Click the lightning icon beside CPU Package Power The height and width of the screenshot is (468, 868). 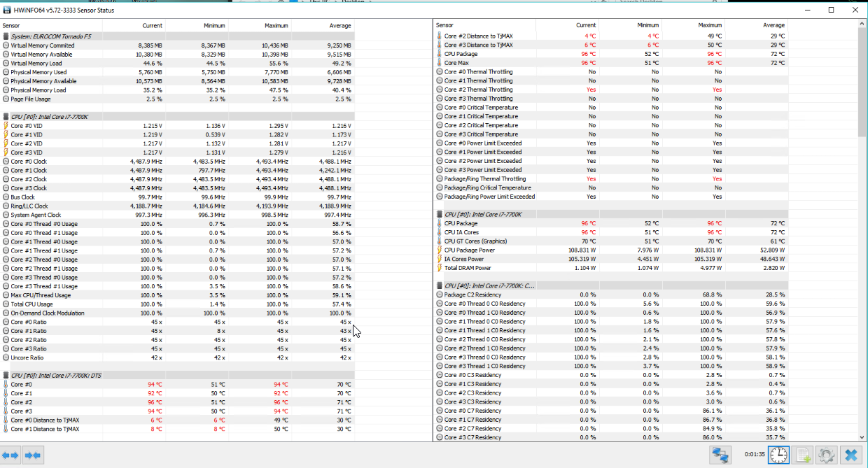point(439,250)
